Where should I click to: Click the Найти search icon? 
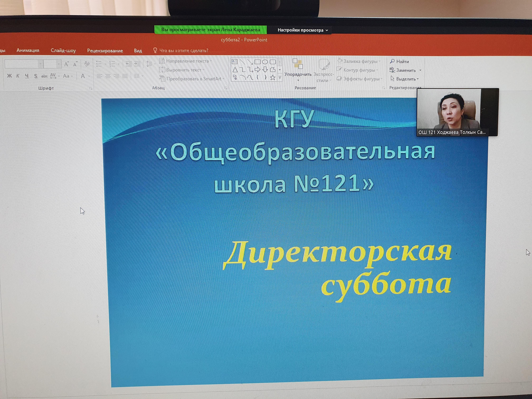(392, 61)
